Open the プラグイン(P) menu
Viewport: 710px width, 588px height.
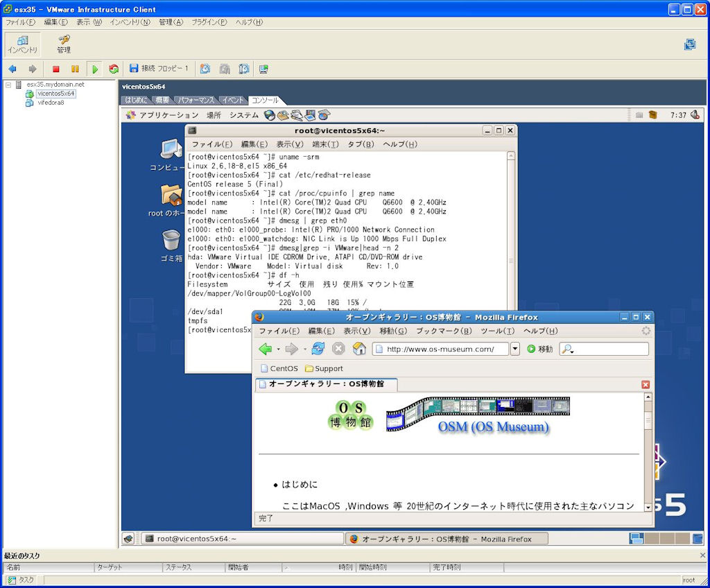coord(209,22)
